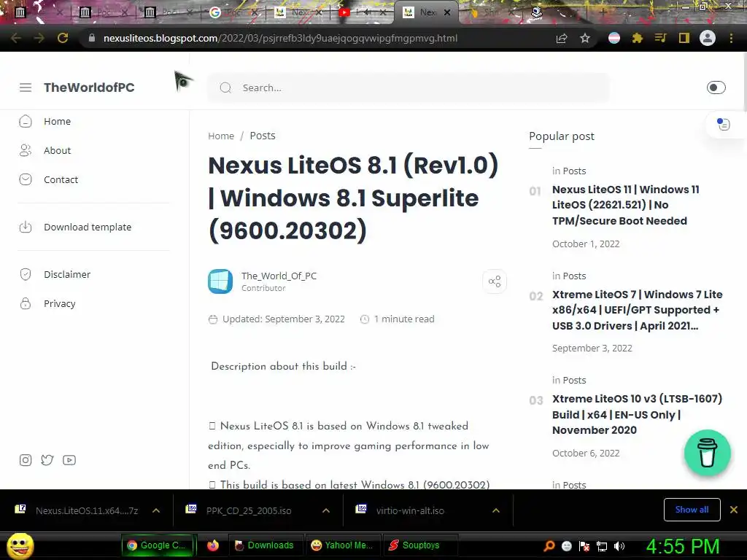Toggle the browser side panel icon
This screenshot has width=747, height=560.
[x=684, y=38]
